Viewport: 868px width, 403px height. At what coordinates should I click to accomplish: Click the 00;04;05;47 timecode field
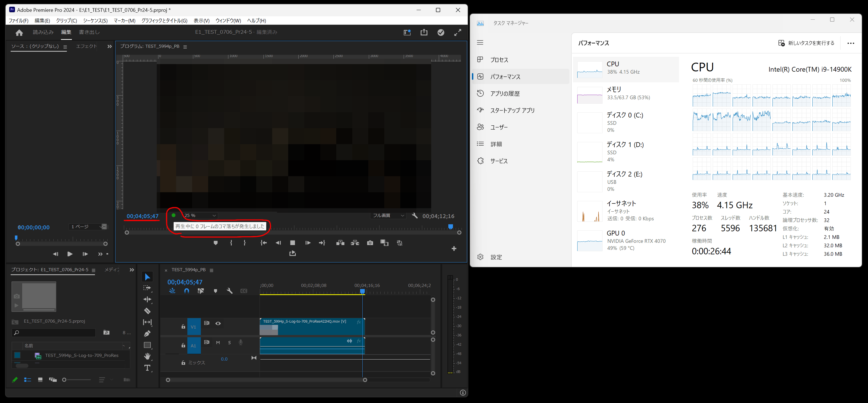point(142,216)
